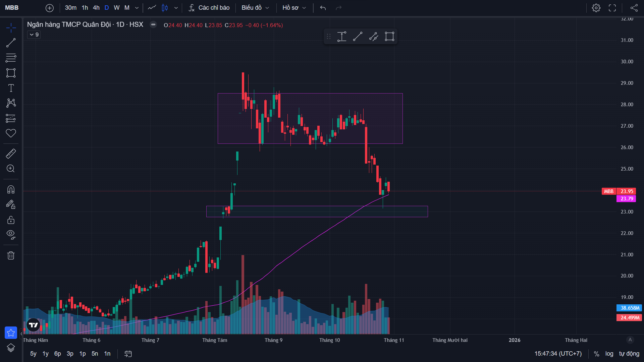Toggle magnet mode for drawings
Viewport: 644px width, 362px height.
click(11, 189)
